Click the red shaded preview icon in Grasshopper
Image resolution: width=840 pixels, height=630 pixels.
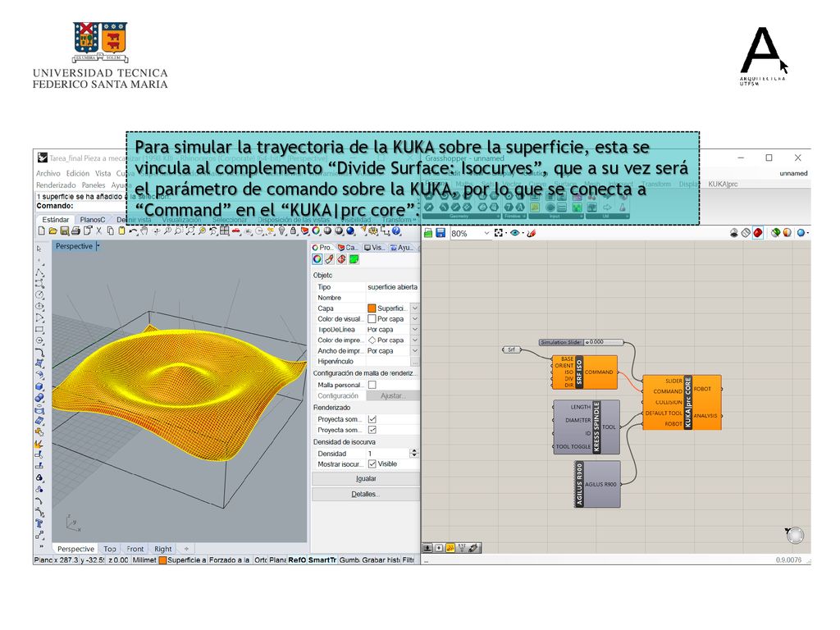(757, 233)
